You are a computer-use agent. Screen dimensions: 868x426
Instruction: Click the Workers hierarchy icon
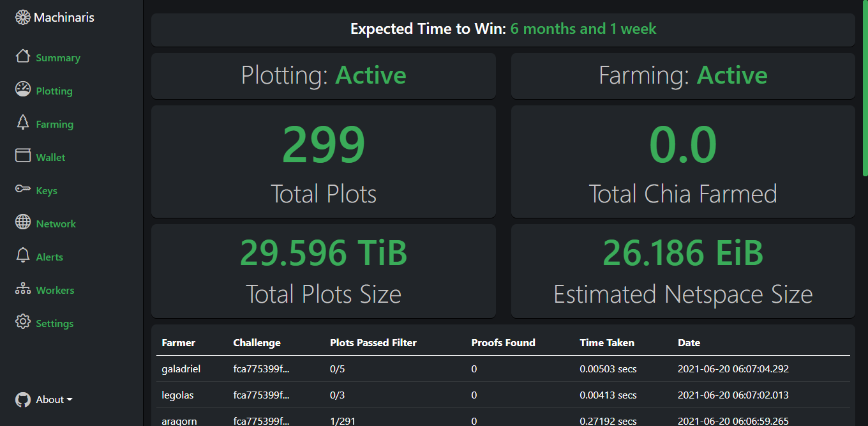coord(23,289)
